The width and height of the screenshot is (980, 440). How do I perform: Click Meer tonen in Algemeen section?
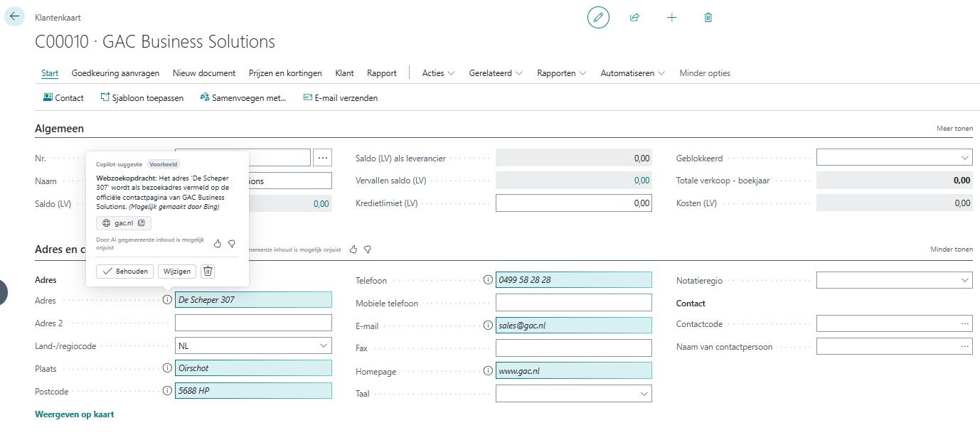[x=954, y=129]
